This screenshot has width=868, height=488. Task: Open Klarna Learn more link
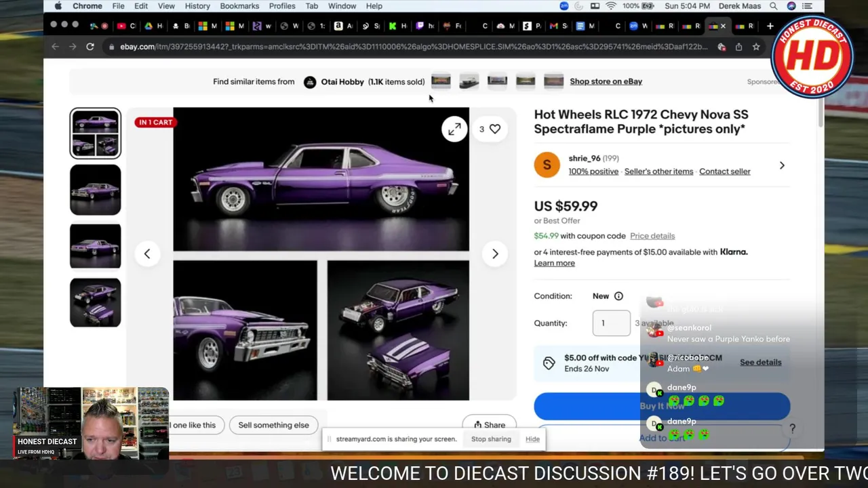tap(554, 263)
